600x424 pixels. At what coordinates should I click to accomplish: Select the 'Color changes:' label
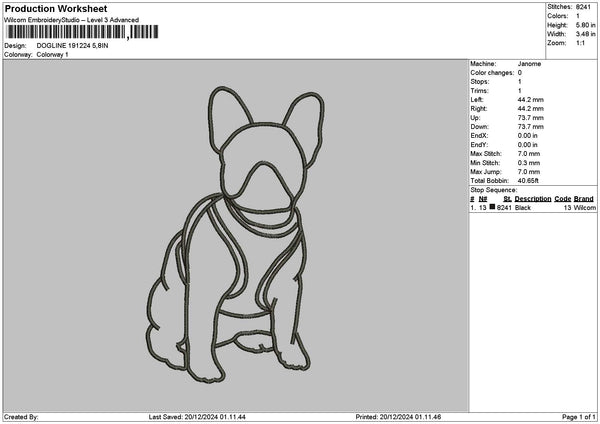(x=492, y=73)
